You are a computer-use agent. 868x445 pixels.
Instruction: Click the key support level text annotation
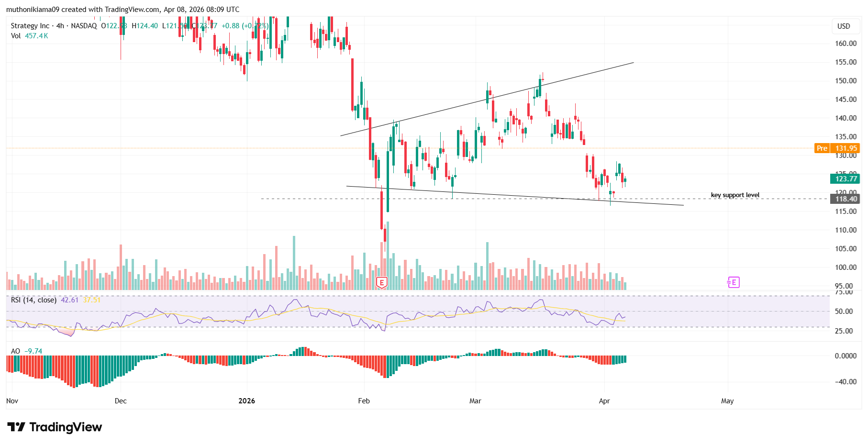point(735,195)
